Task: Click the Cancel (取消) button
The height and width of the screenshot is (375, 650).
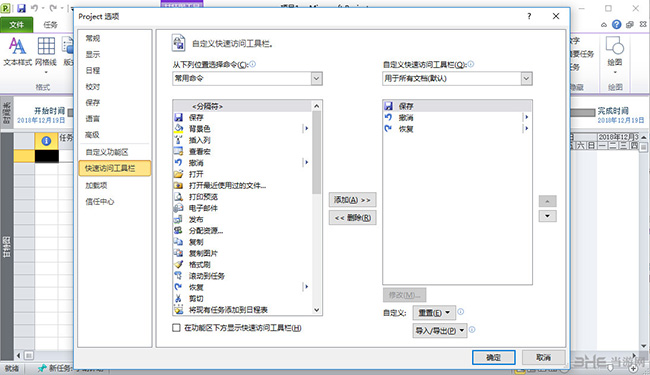Action: point(543,357)
